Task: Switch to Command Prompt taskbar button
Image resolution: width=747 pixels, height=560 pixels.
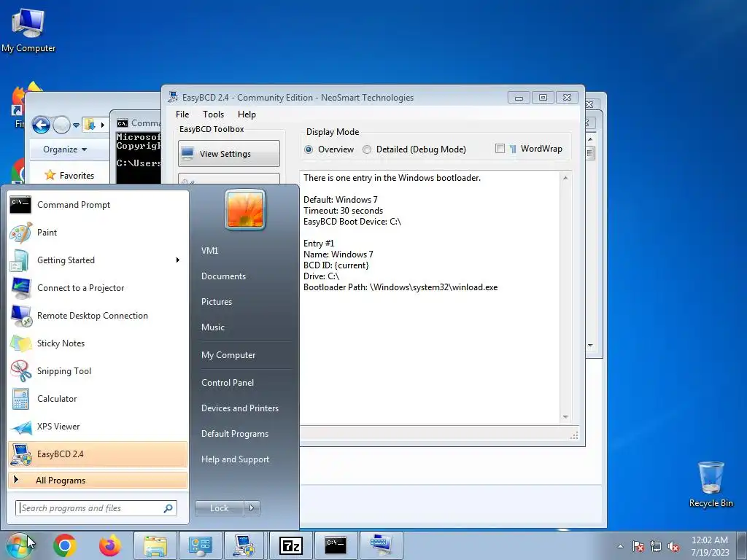Action: point(336,545)
